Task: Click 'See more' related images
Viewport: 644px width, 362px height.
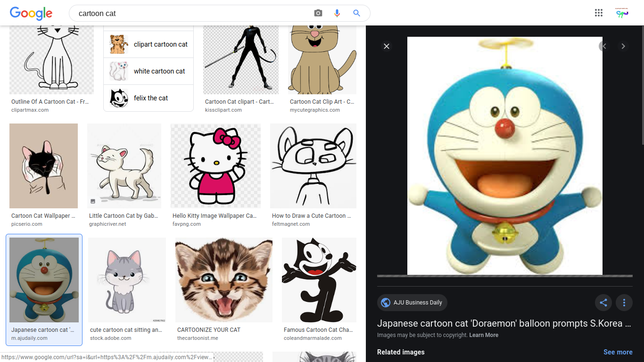Action: click(x=618, y=352)
